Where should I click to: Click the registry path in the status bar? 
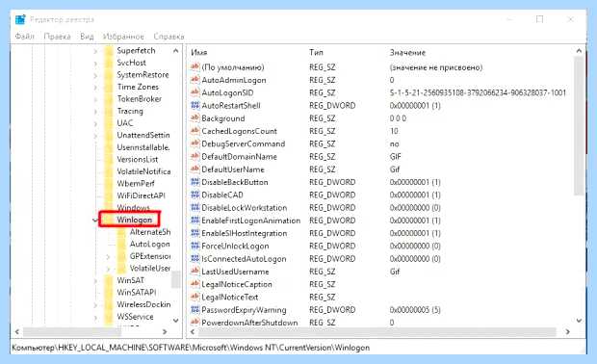[x=191, y=348]
